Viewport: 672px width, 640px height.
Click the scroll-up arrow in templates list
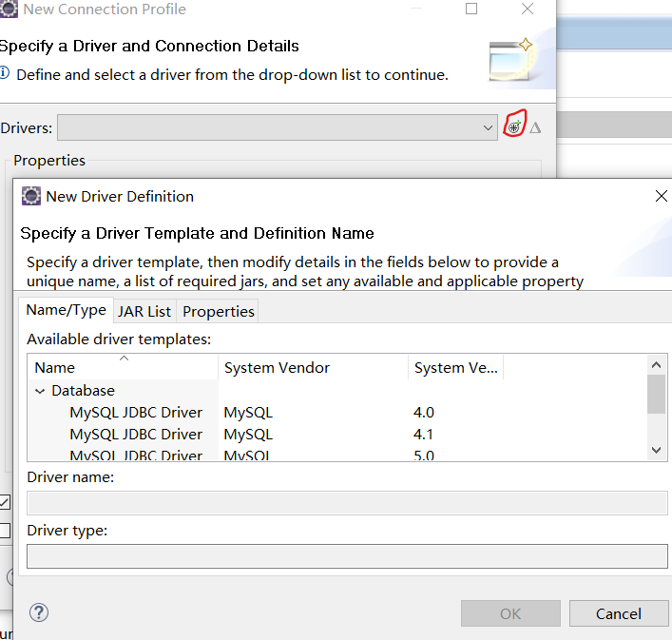coord(656,365)
